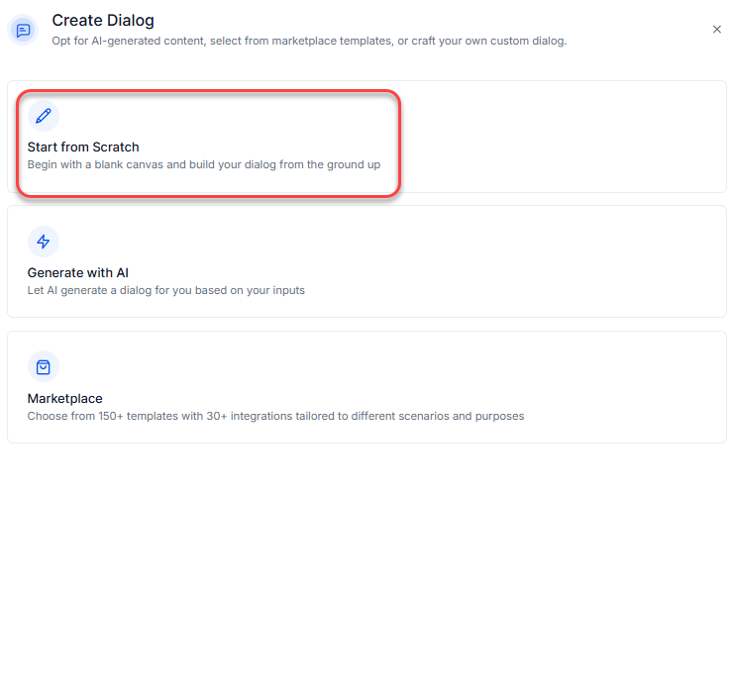732x700 pixels.
Task: Click the chat bubble icon beside Create Dialog
Action: point(24,30)
